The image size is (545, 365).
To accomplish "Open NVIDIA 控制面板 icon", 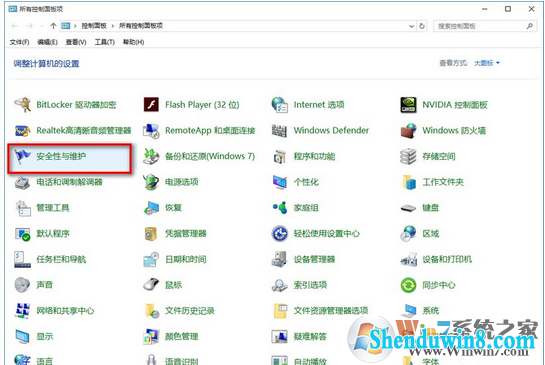I will coord(408,105).
